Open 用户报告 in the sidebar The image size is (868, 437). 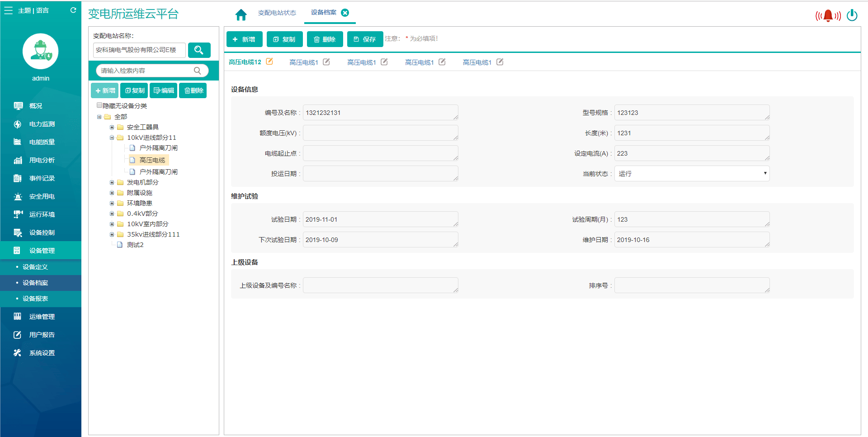click(41, 335)
